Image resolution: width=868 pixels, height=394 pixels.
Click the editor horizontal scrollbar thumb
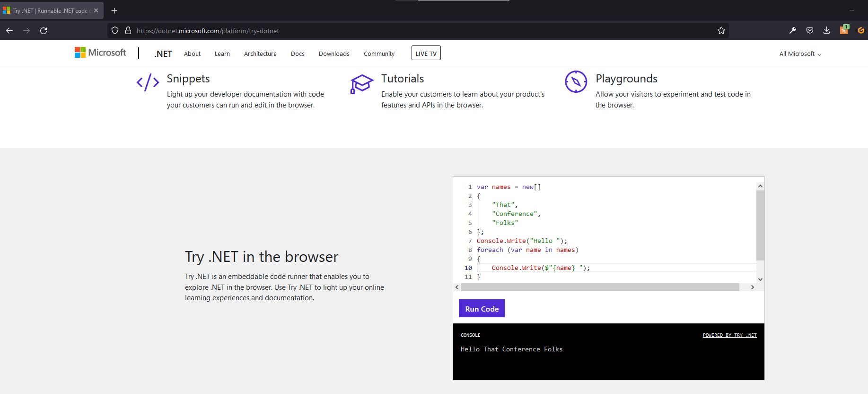(x=600, y=287)
